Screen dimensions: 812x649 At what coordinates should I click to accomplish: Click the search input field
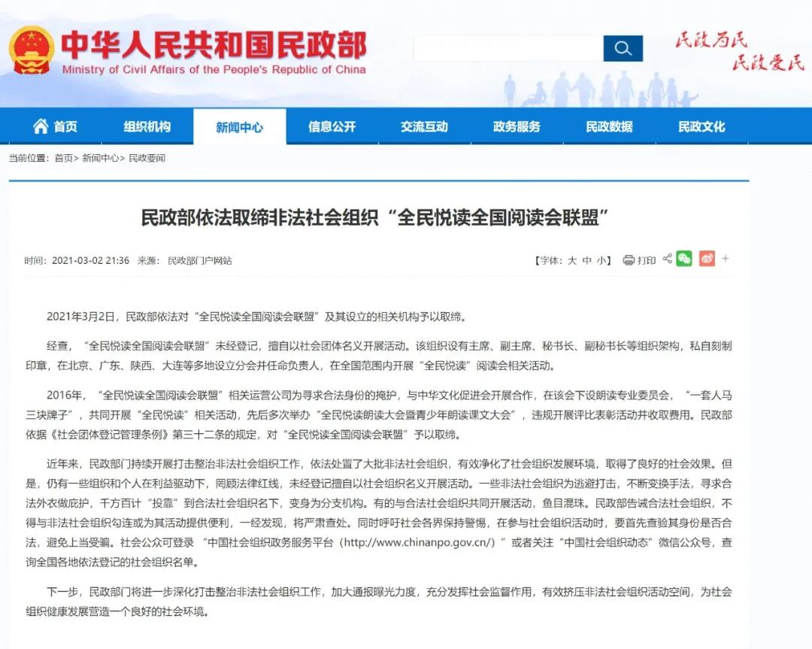coord(508,49)
